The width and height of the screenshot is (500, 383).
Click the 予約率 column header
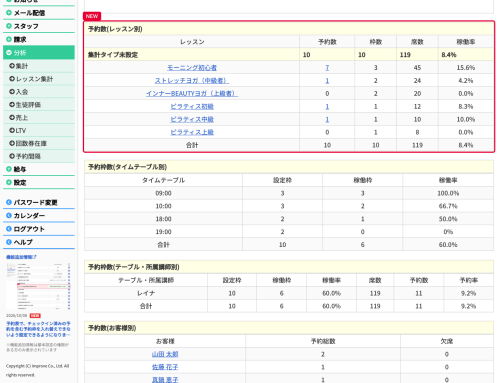click(x=468, y=280)
